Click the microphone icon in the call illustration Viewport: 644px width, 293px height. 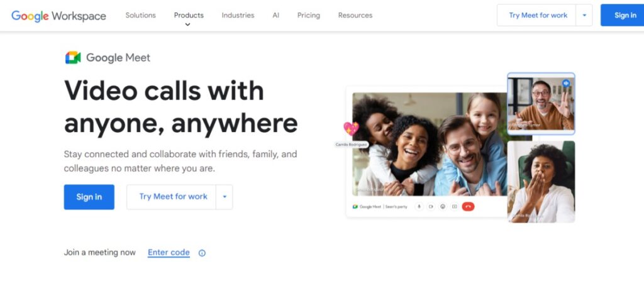pyautogui.click(x=419, y=206)
